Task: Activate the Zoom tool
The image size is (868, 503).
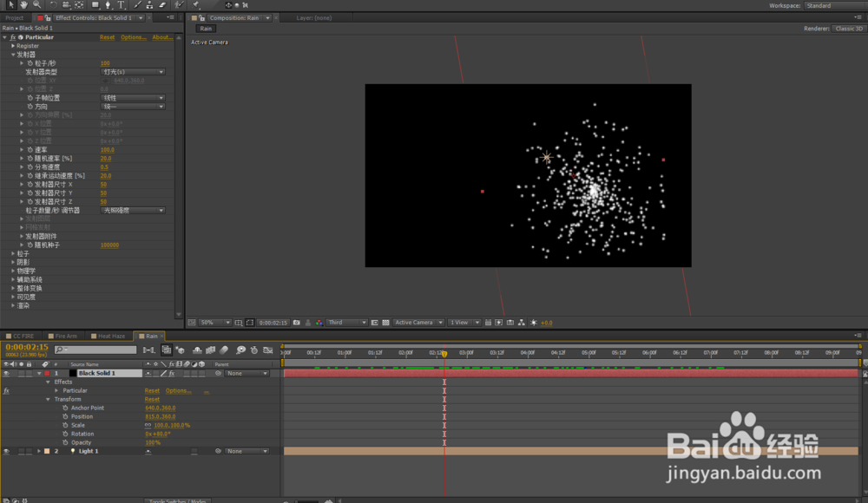Action: coord(36,5)
